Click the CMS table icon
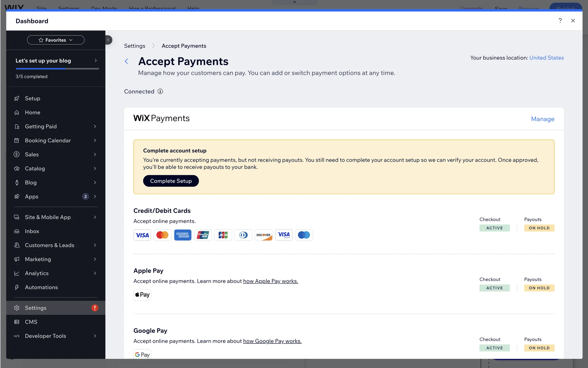Viewport: 588px width, 368px height. (x=17, y=322)
